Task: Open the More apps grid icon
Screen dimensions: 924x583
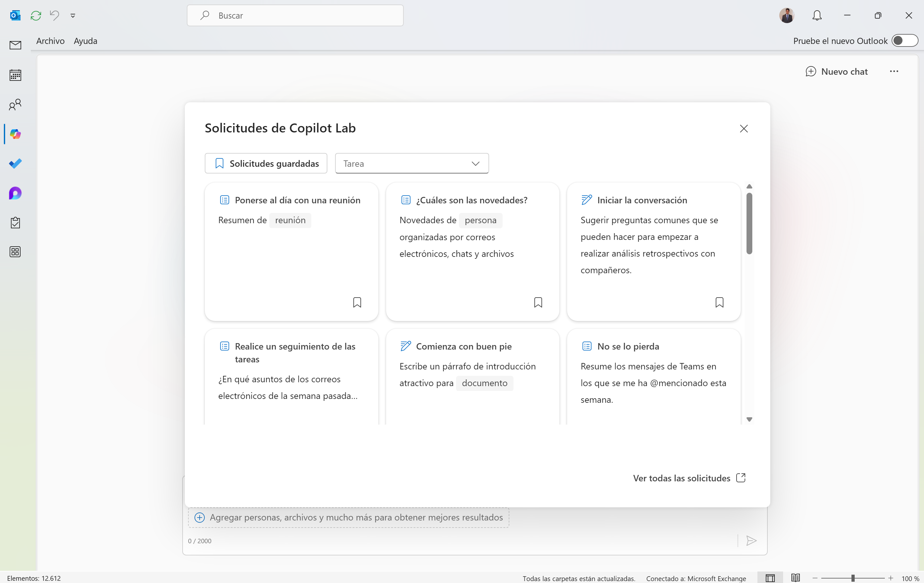Action: pyautogui.click(x=15, y=252)
